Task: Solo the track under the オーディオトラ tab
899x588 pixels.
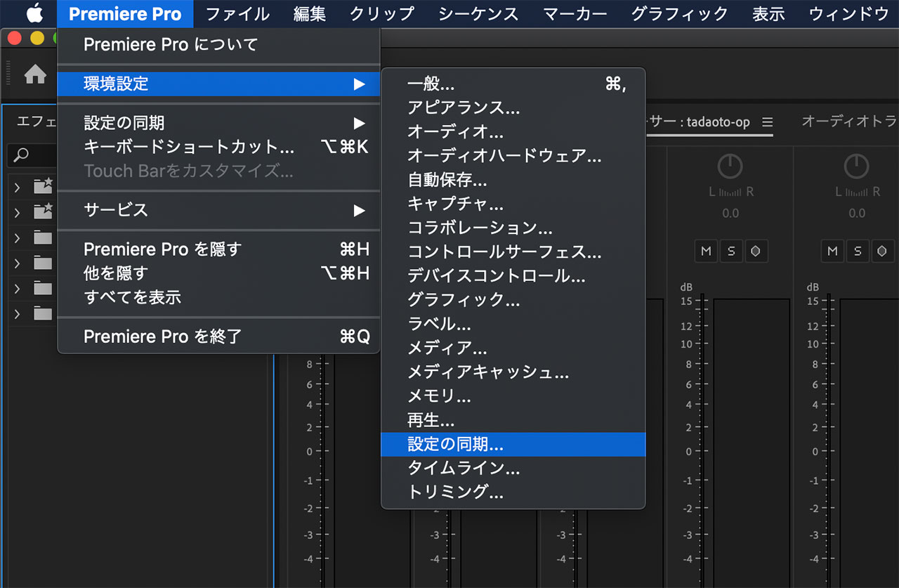Action: tap(857, 251)
